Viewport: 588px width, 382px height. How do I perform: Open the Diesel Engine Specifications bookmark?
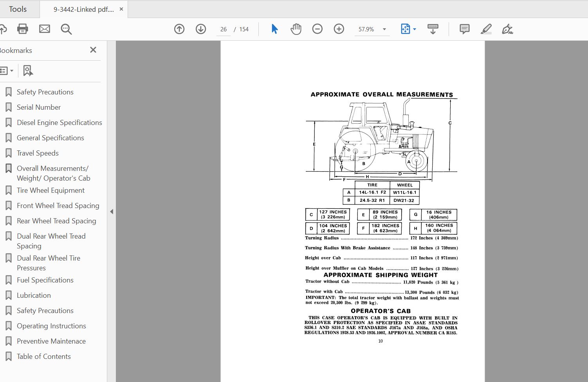click(x=59, y=122)
